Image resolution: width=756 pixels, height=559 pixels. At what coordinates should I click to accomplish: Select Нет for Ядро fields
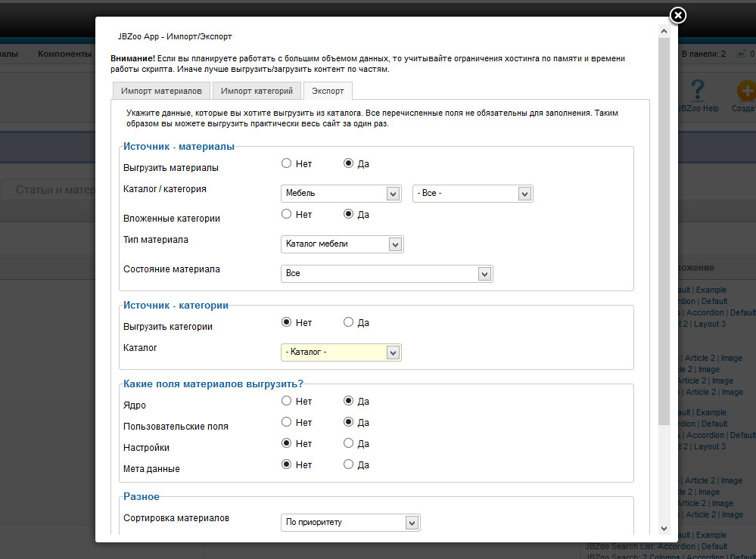pyautogui.click(x=286, y=400)
